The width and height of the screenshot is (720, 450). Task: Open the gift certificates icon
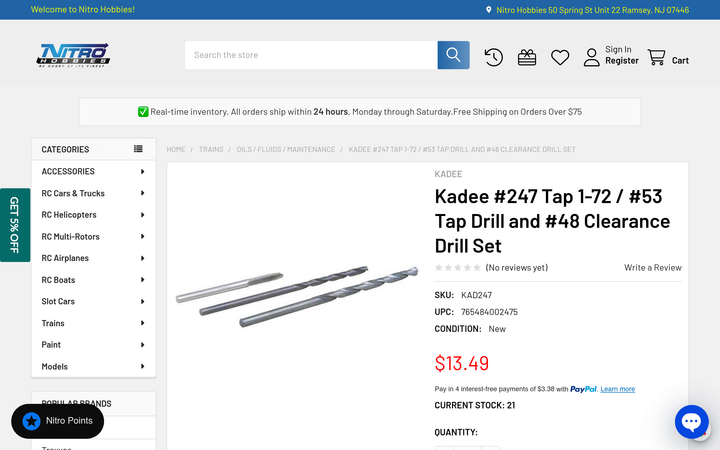527,57
